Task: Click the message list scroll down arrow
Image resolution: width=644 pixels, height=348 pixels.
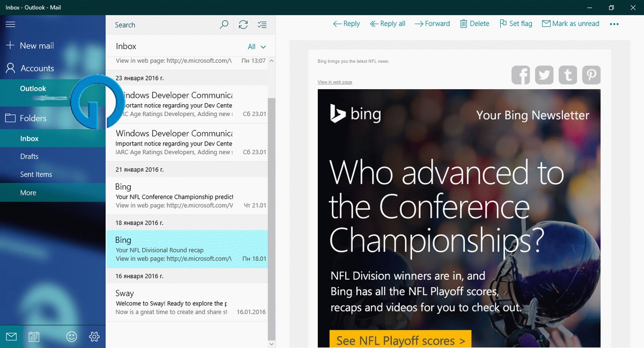Action: tap(271, 344)
